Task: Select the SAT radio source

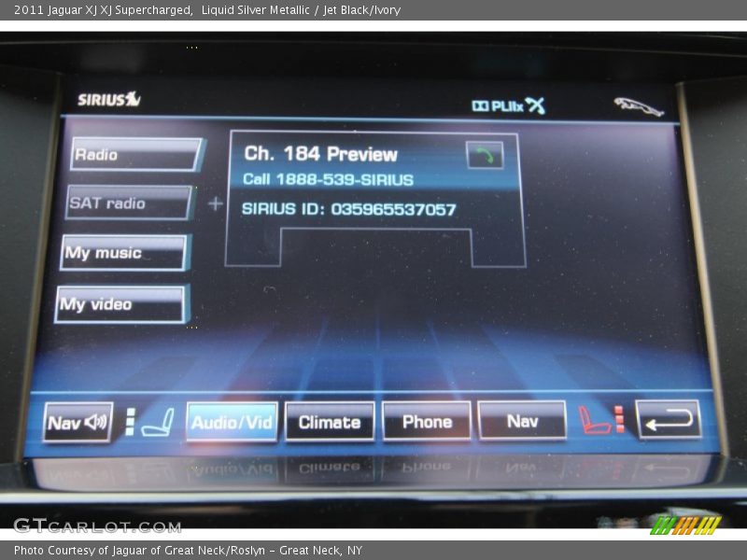Action: 129,203
